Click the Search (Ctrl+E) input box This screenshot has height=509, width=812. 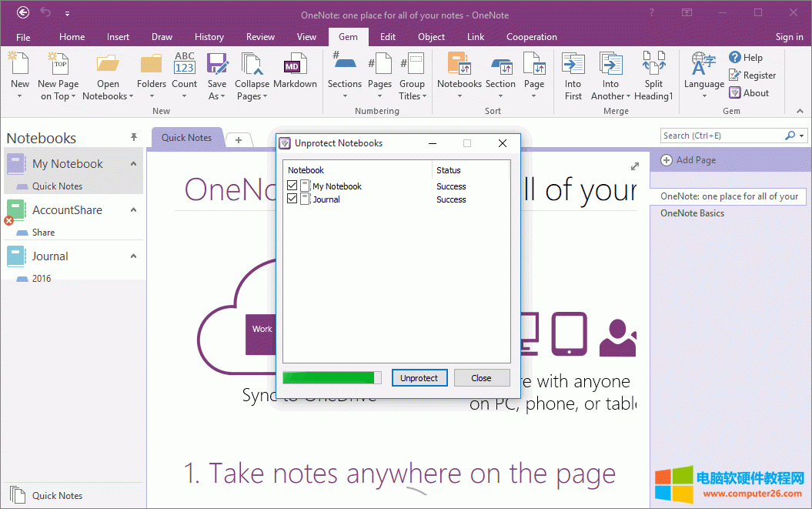(722, 136)
